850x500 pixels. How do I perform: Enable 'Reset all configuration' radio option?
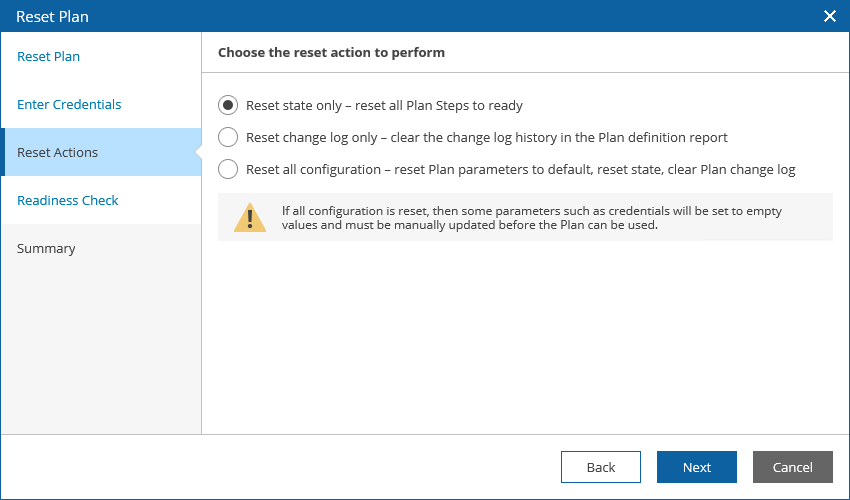coord(228,169)
